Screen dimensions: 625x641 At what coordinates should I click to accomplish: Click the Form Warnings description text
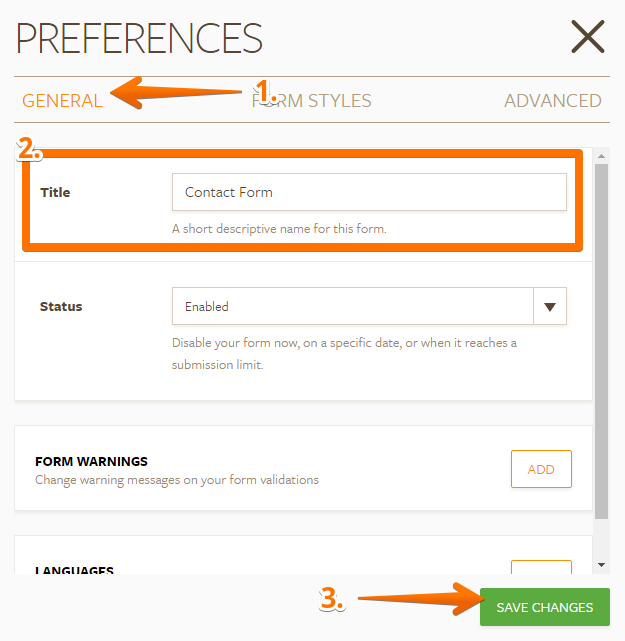tap(177, 480)
